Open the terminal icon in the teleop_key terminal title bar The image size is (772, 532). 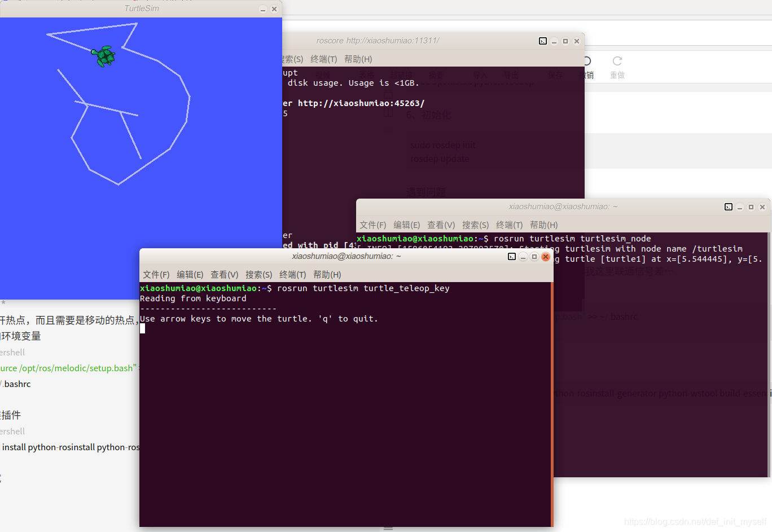tap(512, 257)
